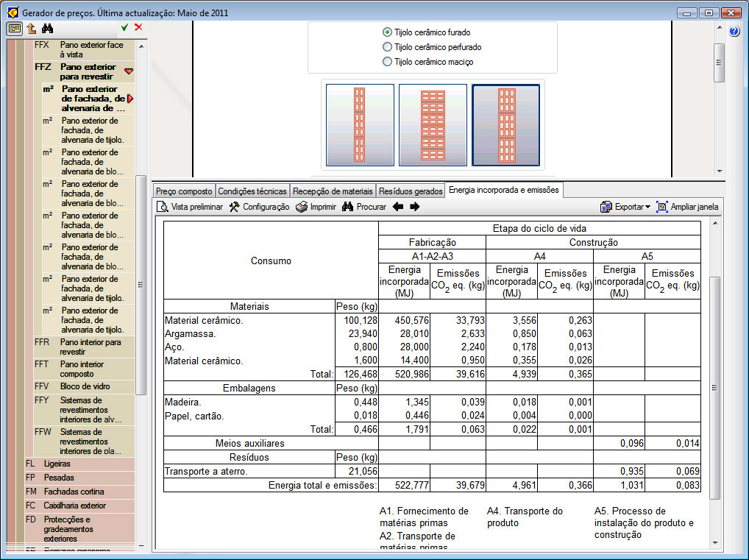Screen dimensions: 749x560
Task: Open FC Caixilharia exterior category
Action: tap(79, 505)
